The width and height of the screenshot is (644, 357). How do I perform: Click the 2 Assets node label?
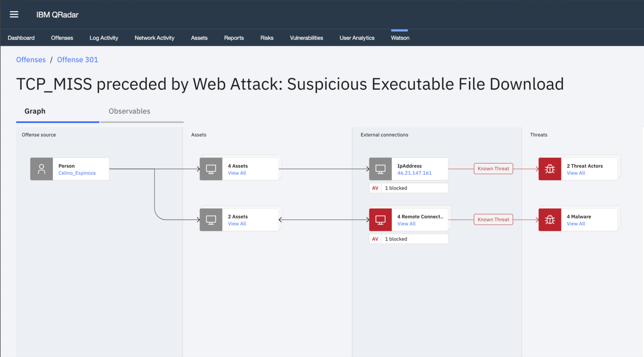coord(238,217)
